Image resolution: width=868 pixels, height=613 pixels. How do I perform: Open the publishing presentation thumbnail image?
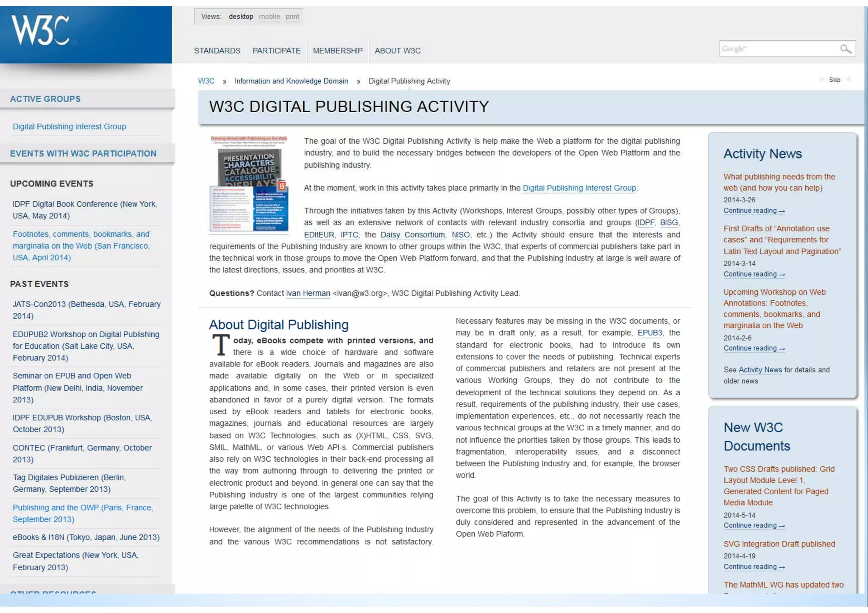[x=249, y=184]
